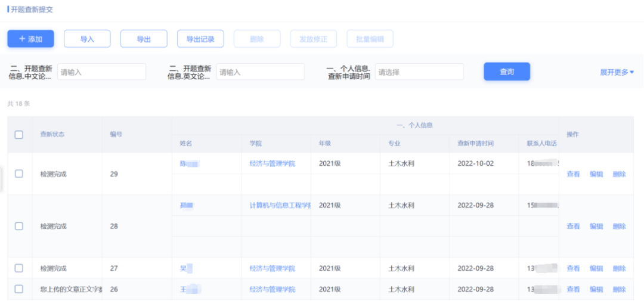The width and height of the screenshot is (644, 307).
Task: Click the disabled 删除 toolbar button
Action: pos(257,39)
